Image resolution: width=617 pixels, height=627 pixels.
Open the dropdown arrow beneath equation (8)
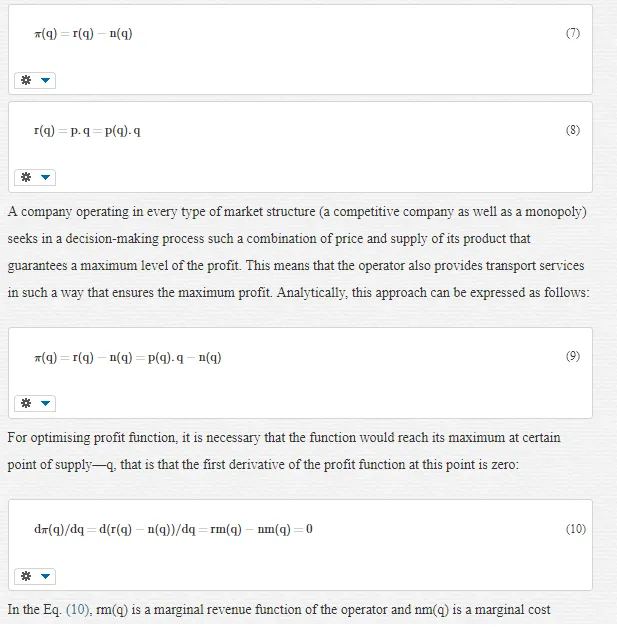coord(46,177)
